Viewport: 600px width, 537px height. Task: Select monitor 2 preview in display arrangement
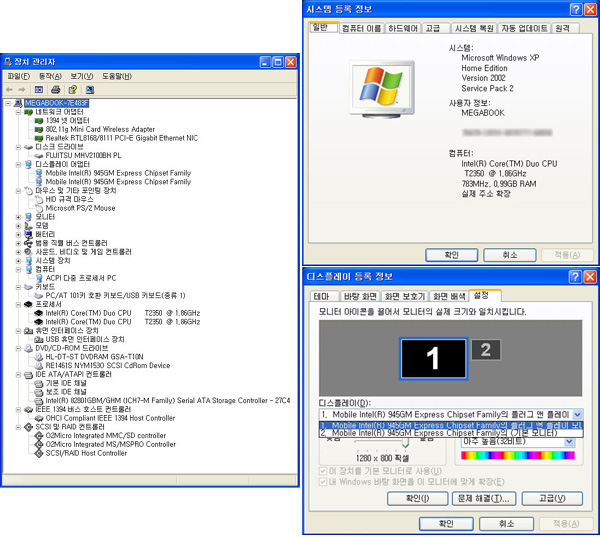(x=486, y=350)
